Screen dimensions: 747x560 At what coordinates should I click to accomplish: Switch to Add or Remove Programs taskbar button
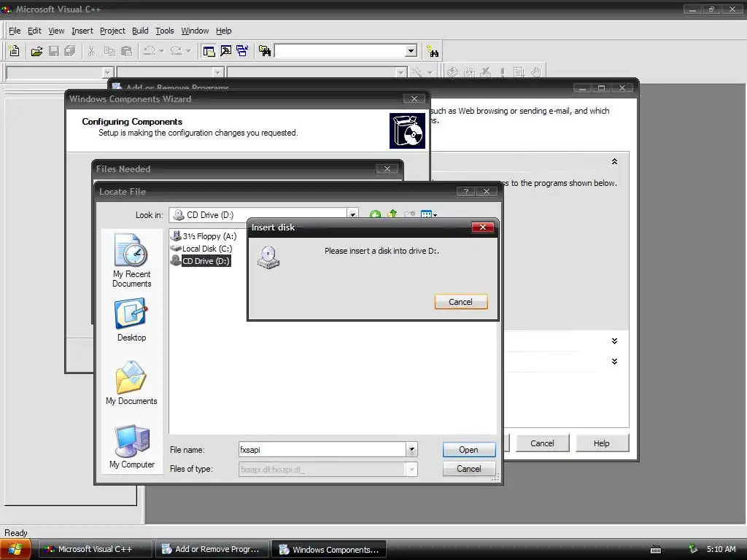point(212,549)
